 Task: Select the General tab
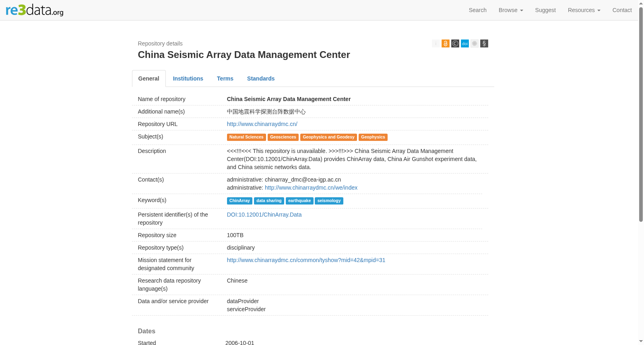(149, 79)
